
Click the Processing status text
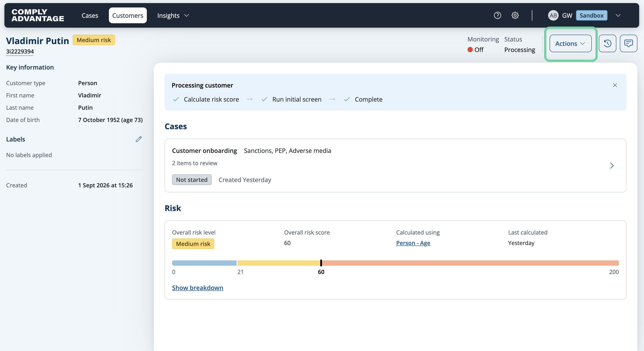click(x=520, y=50)
